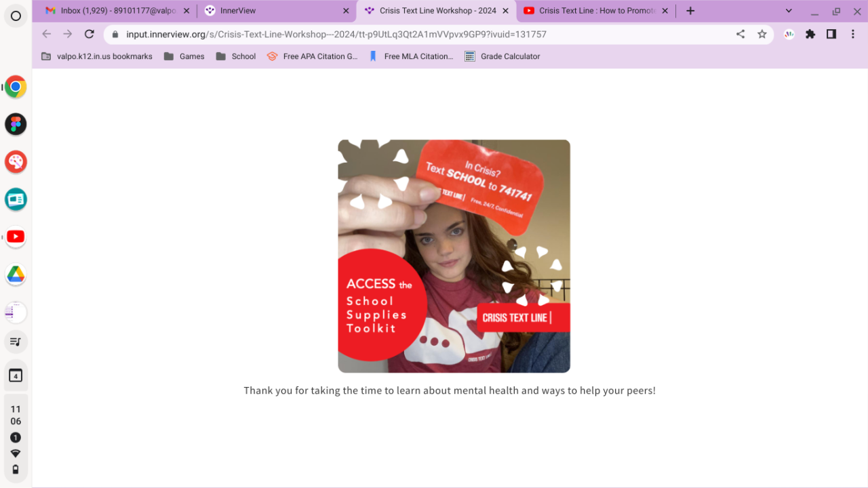View site information via the lock icon
The image size is (868, 488).
click(x=115, y=34)
